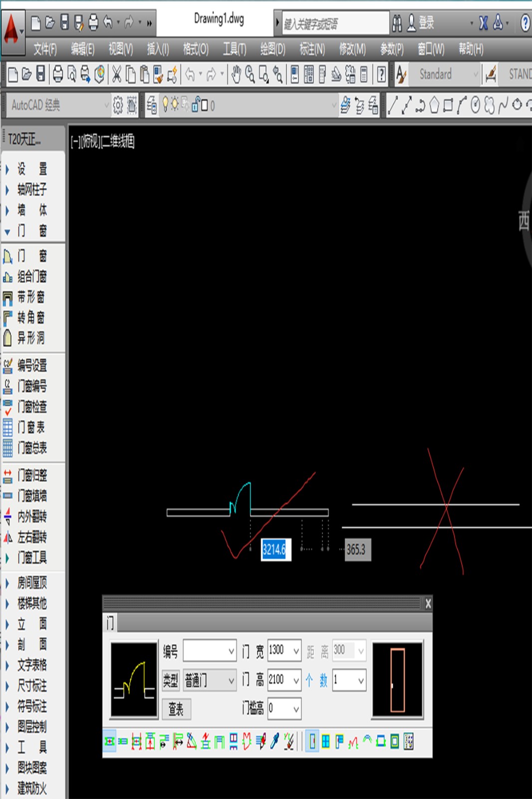Click the blue 个数 label link
The height and width of the screenshot is (799, 532).
pyautogui.click(x=316, y=680)
